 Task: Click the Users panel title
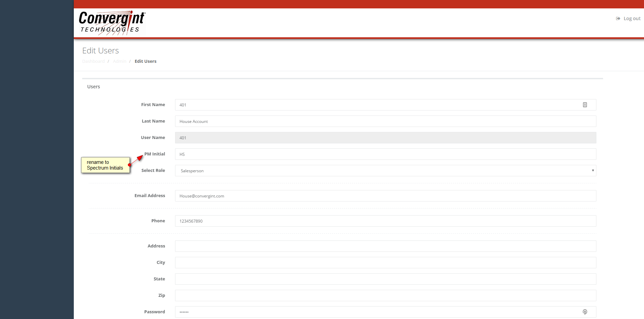tap(94, 87)
